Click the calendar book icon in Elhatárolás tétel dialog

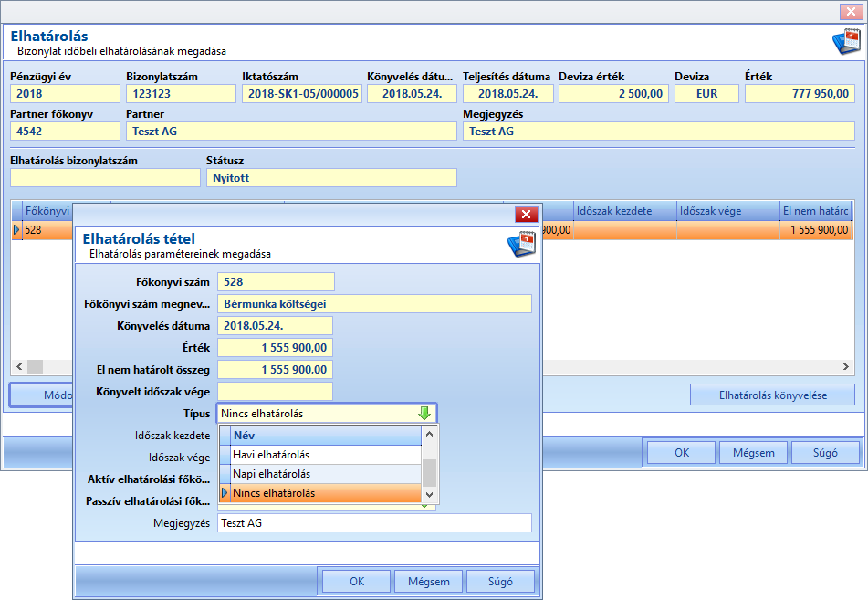(x=521, y=245)
